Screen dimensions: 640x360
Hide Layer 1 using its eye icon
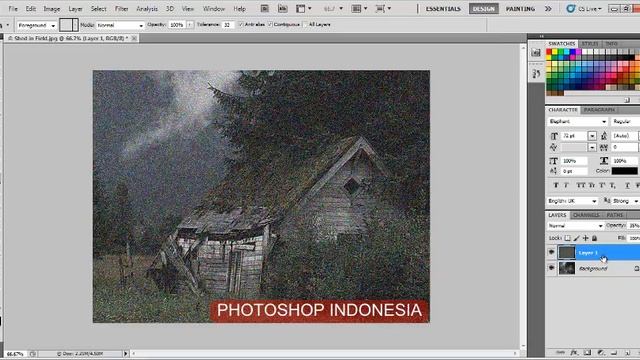click(x=551, y=252)
